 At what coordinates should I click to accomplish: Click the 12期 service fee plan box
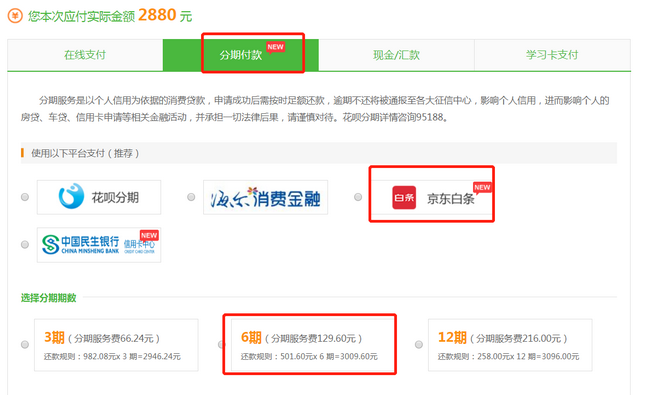tap(510, 345)
